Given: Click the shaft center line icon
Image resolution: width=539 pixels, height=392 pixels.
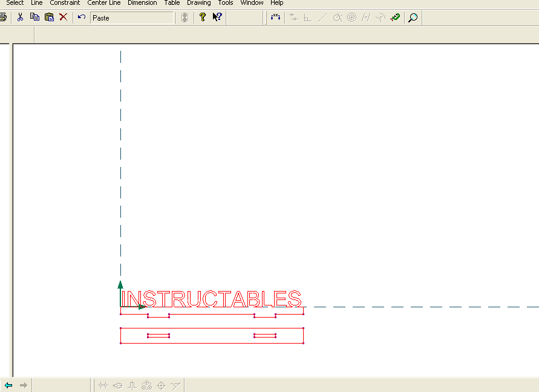Looking at the screenshot, I should tap(117, 385).
